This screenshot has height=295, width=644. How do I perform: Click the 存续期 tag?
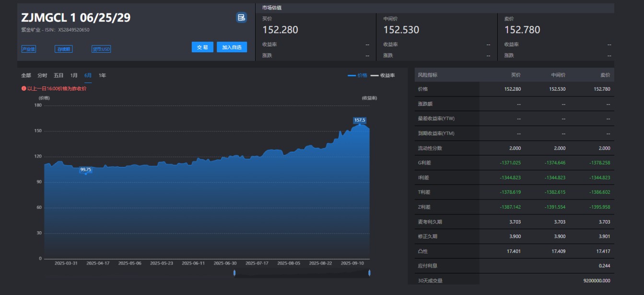64,49
